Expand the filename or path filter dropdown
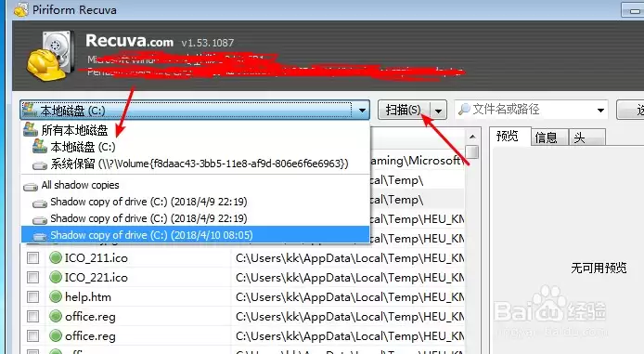Viewport: 644px width, 354px height. 600,111
